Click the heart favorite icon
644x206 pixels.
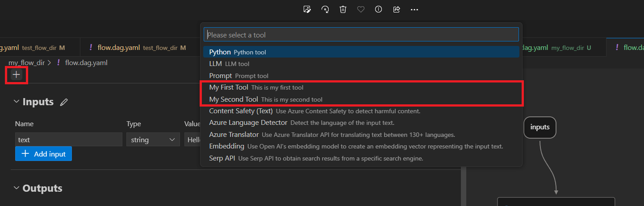pos(361,9)
